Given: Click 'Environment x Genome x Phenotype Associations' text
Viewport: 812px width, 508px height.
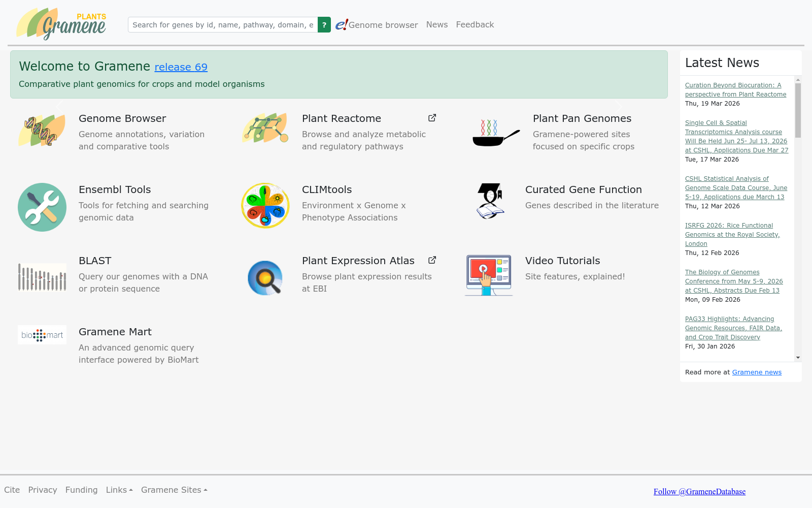Looking at the screenshot, I should point(354,211).
